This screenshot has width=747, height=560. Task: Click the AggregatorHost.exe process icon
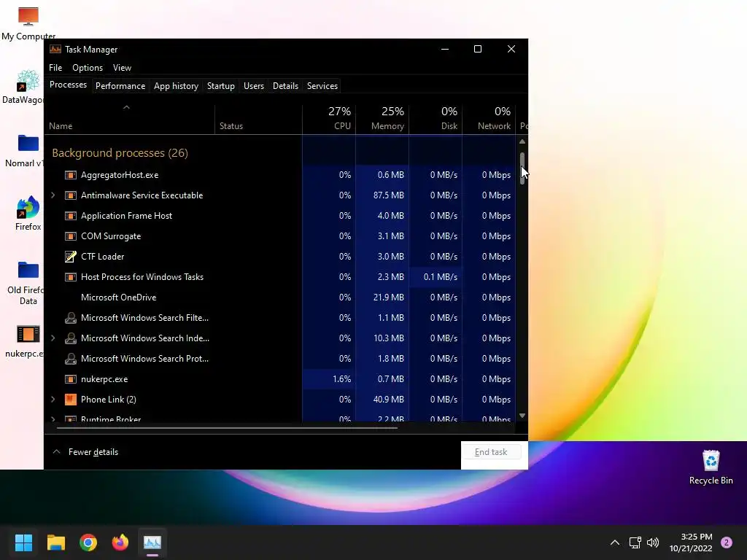click(x=71, y=175)
